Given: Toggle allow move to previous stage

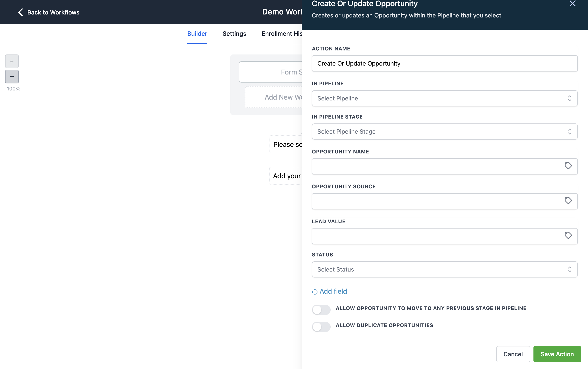Looking at the screenshot, I should tap(321, 310).
